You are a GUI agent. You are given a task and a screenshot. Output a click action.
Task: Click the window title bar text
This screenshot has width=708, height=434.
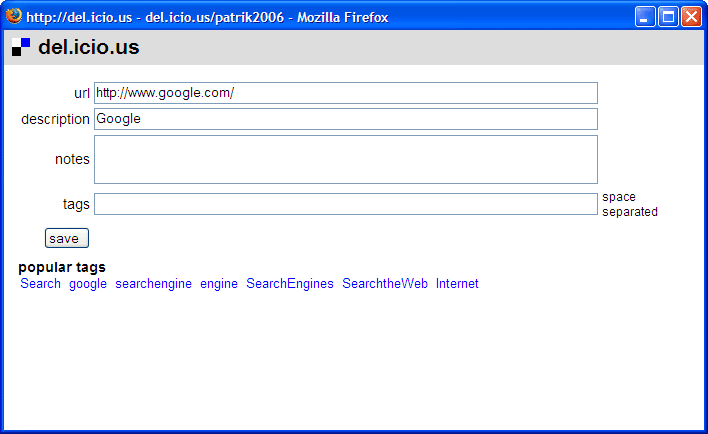pyautogui.click(x=207, y=18)
